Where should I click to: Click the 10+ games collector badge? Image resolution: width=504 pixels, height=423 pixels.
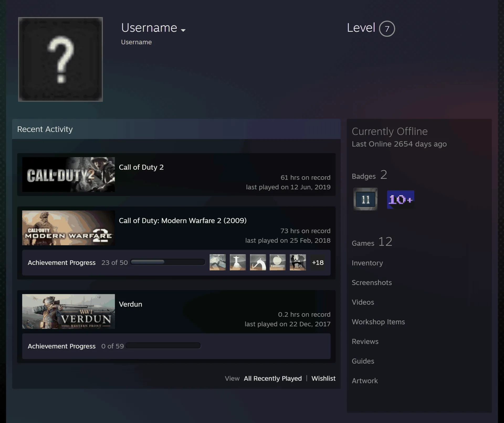tap(401, 200)
